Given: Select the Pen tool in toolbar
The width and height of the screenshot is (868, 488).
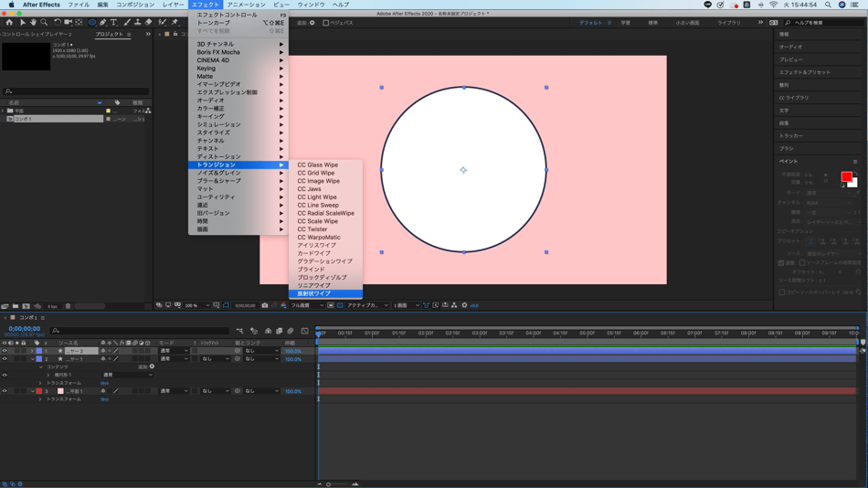Looking at the screenshot, I should (x=103, y=22).
